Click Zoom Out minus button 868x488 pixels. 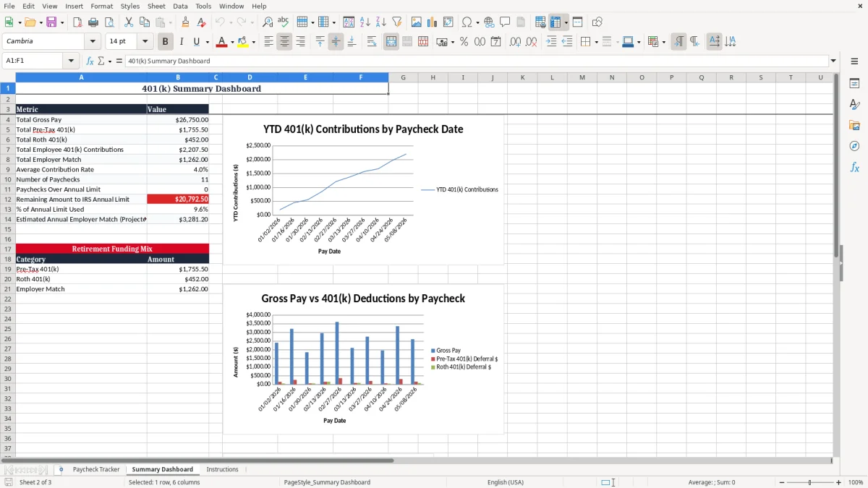780,482
